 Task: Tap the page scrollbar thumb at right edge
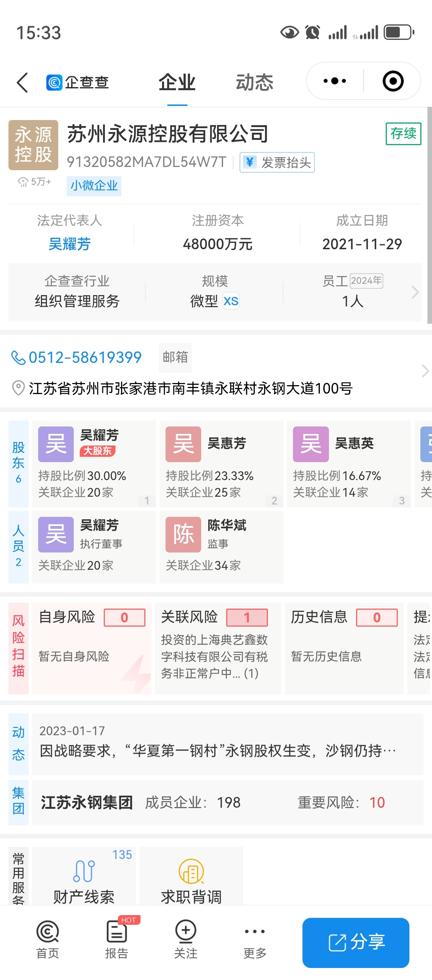(x=429, y=215)
